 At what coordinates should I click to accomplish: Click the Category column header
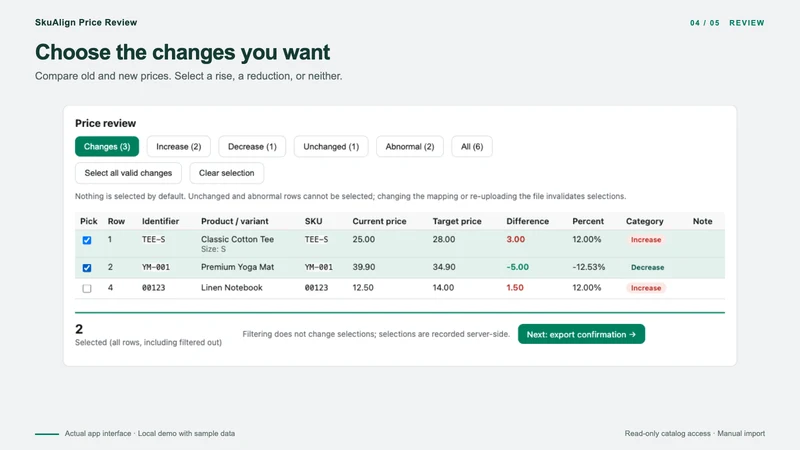(x=644, y=221)
